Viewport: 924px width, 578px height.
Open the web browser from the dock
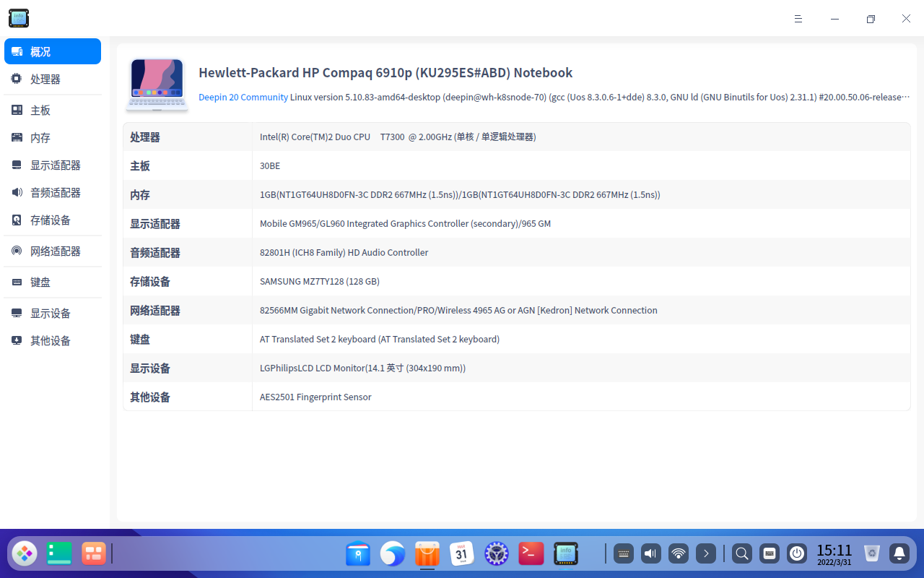tap(393, 554)
